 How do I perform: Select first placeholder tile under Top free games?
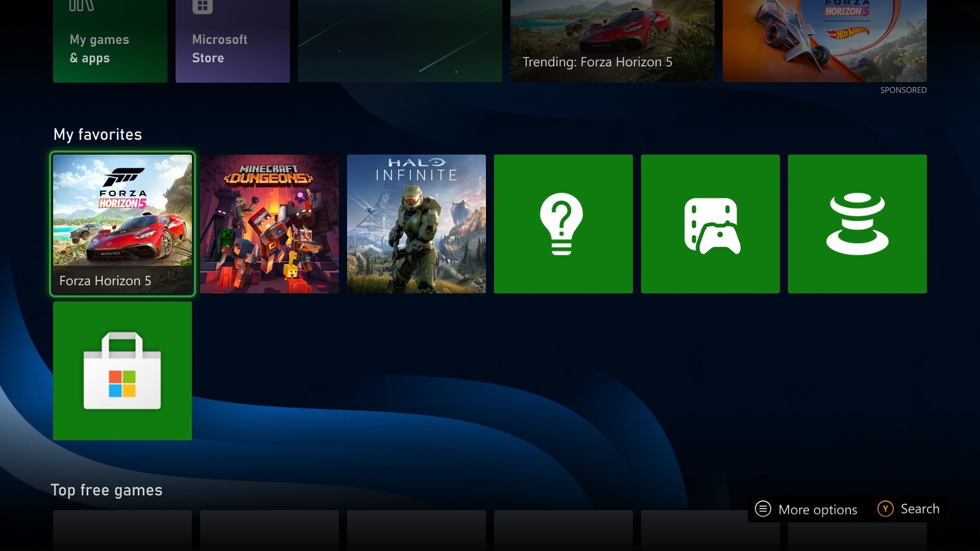[122, 530]
